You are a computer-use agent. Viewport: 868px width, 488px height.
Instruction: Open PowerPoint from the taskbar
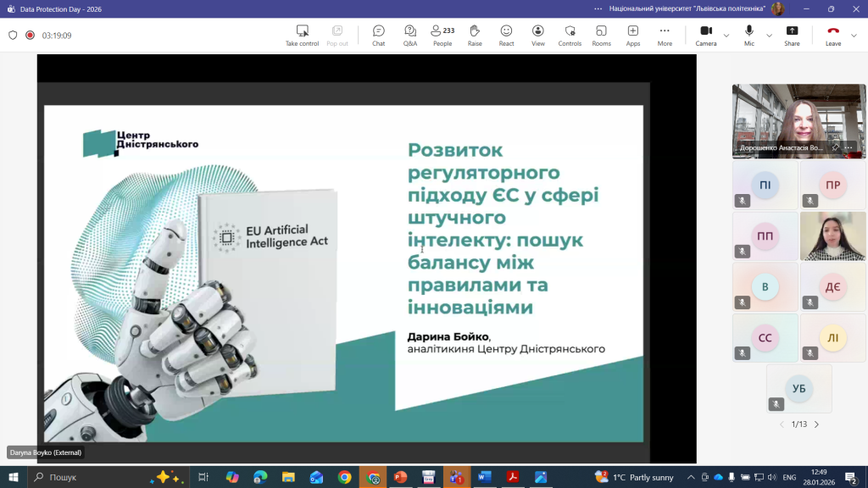pyautogui.click(x=400, y=477)
